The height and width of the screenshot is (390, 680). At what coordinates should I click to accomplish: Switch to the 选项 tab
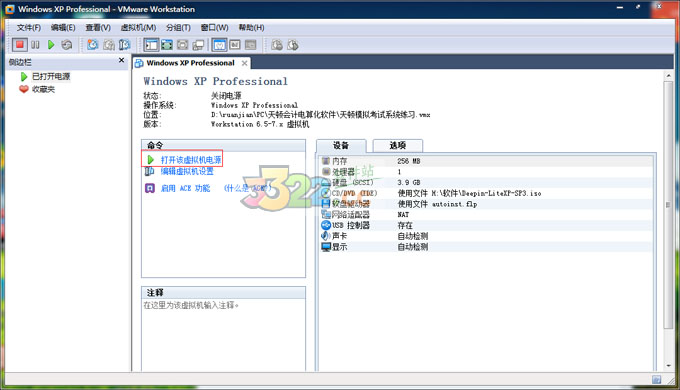[x=398, y=146]
